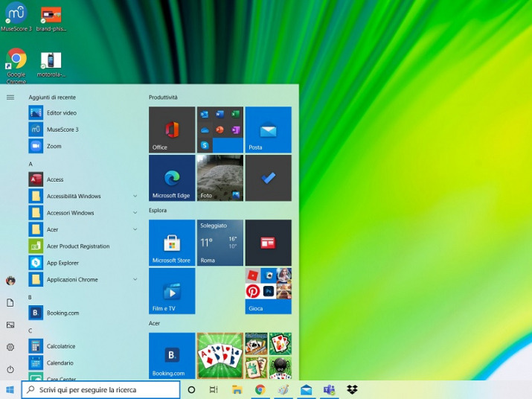Open Acer Product Registration
Image resolution: width=532 pixels, height=399 pixels.
83,246
